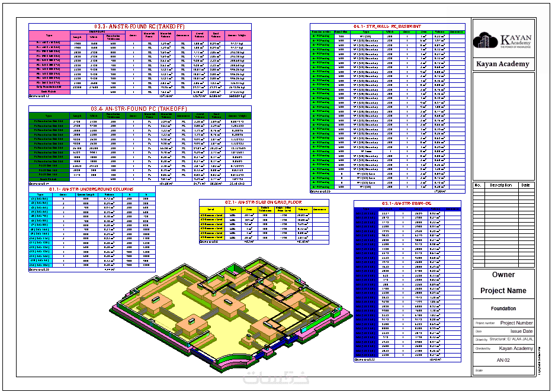Select the Foundation sheet name text
Image resolution: width=552 pixels, height=392 pixels.
[503, 309]
